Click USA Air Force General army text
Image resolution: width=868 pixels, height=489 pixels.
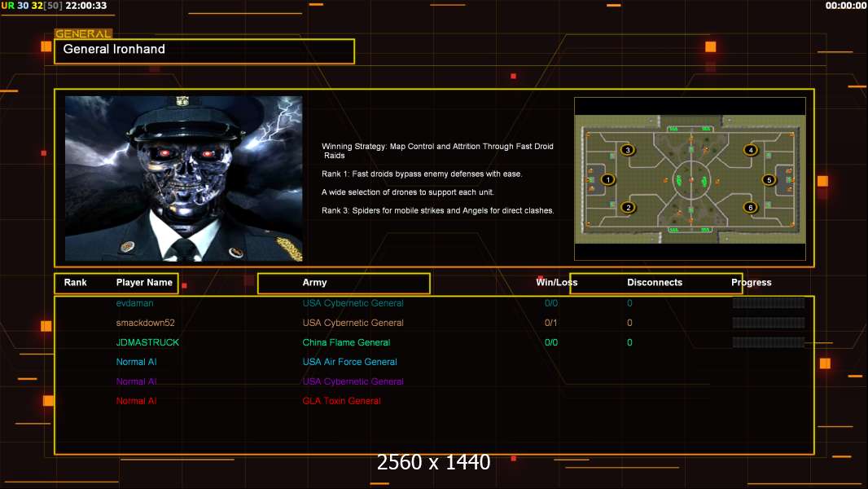pyautogui.click(x=349, y=362)
